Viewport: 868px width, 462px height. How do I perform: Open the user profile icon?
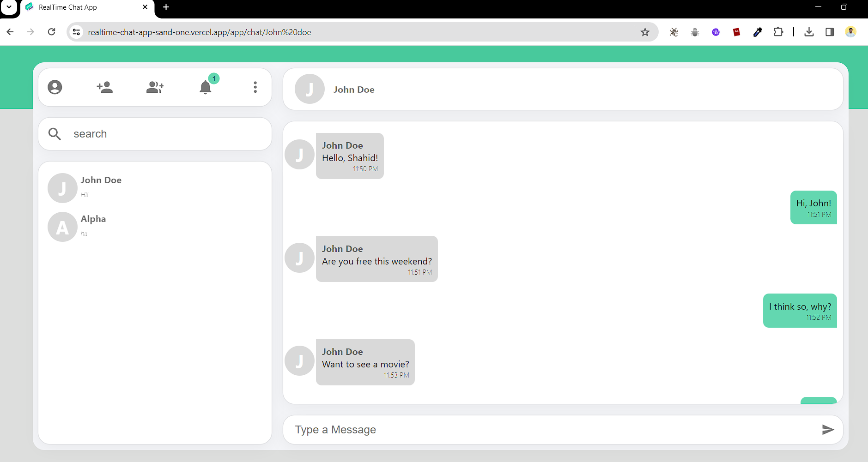55,87
